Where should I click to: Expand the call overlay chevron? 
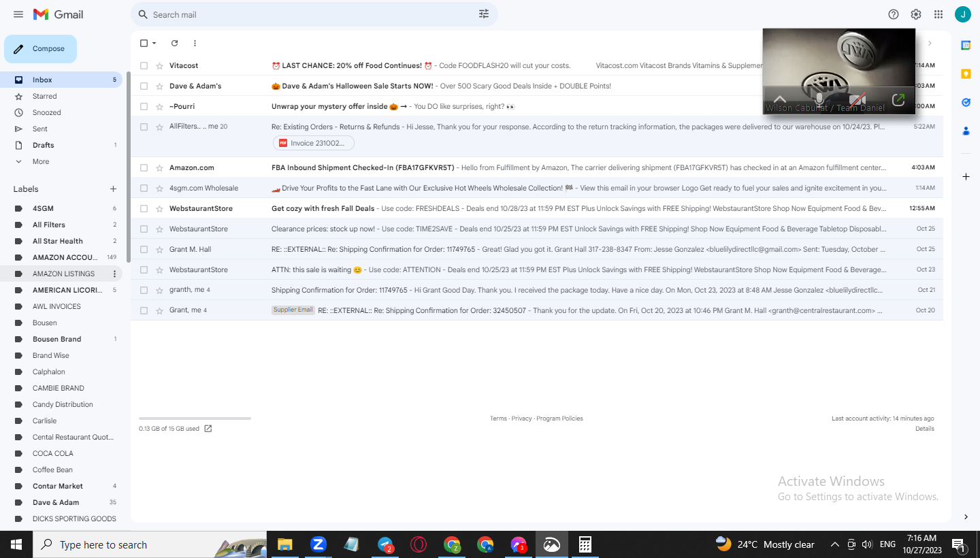780,100
